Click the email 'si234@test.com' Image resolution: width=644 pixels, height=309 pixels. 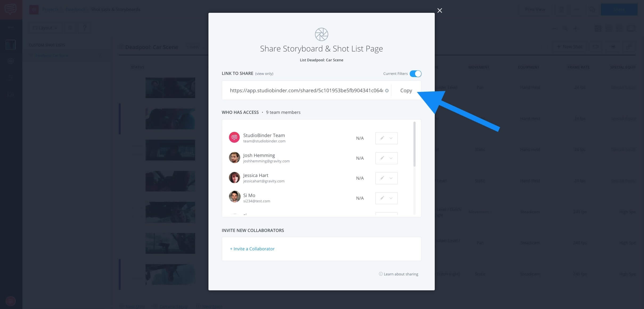[257, 201]
